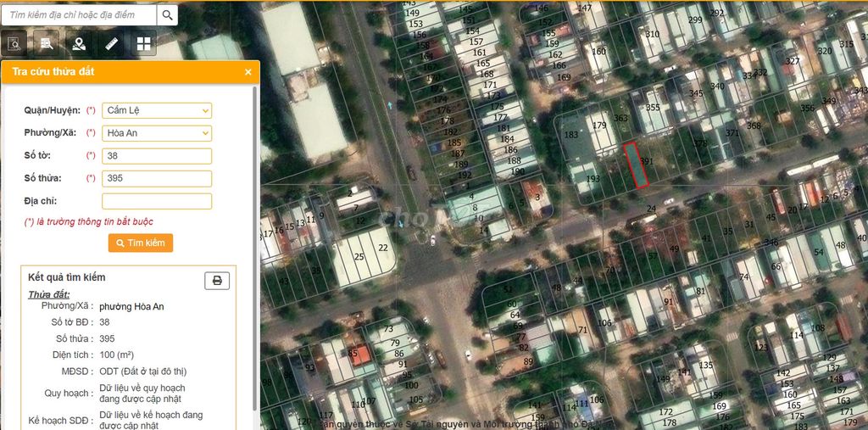Click parcel 22 on the map
Image resolution: width=868 pixels, height=430 pixels.
[383, 248]
